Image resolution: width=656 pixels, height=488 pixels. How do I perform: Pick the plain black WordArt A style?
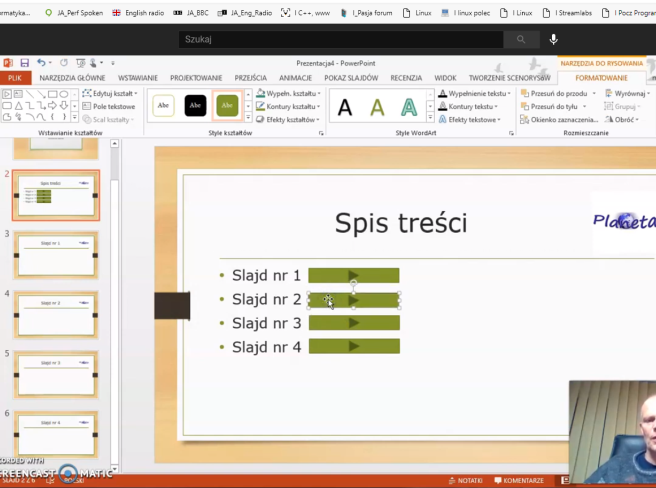click(345, 106)
